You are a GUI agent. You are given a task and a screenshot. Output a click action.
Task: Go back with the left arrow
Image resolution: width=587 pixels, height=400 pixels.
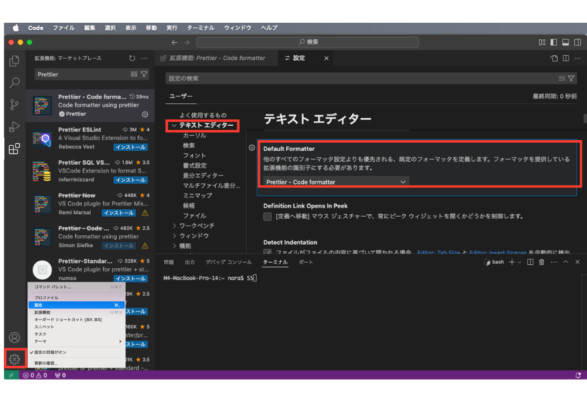pos(174,42)
